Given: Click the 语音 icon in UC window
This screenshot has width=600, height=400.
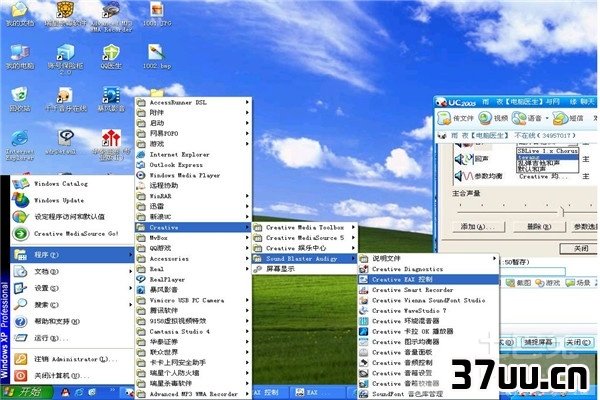Looking at the screenshot, I should click(x=519, y=118).
